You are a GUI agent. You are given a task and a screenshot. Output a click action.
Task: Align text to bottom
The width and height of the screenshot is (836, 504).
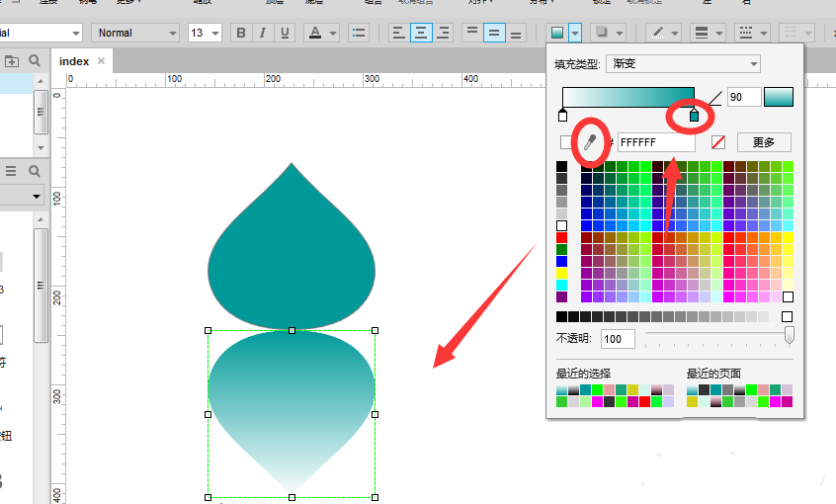click(x=516, y=33)
